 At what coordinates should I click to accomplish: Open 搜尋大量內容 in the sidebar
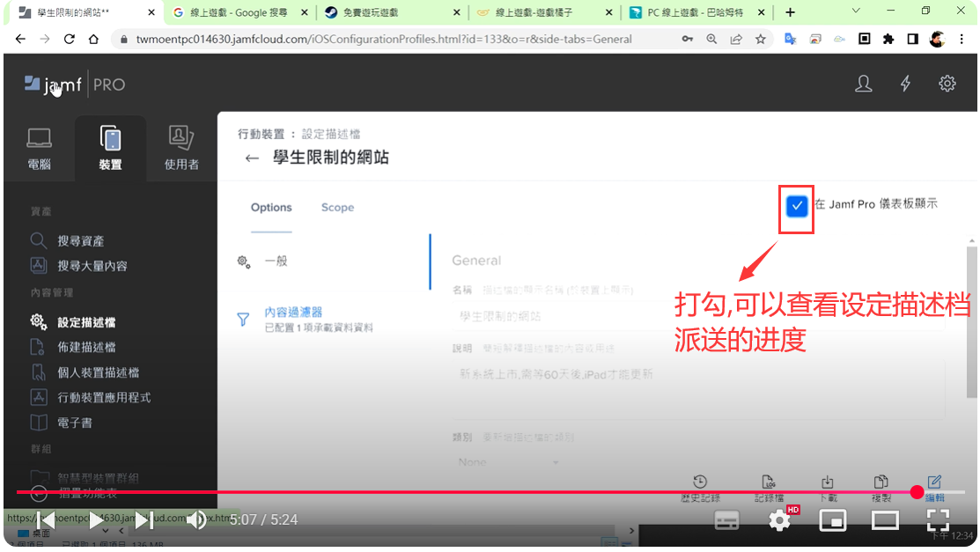point(78,266)
